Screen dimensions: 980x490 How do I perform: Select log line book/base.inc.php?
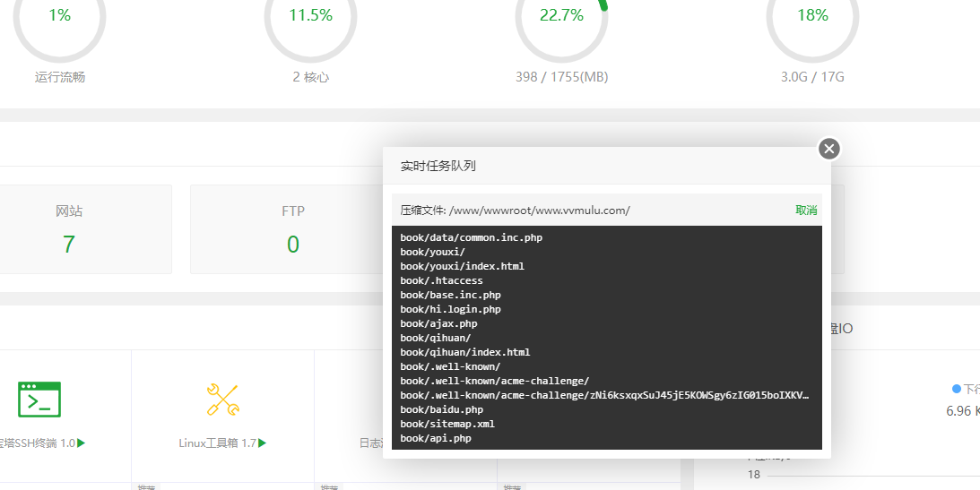click(x=451, y=296)
